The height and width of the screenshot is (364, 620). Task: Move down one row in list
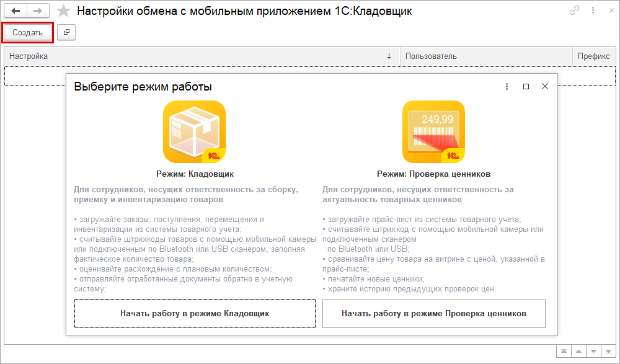click(x=593, y=352)
